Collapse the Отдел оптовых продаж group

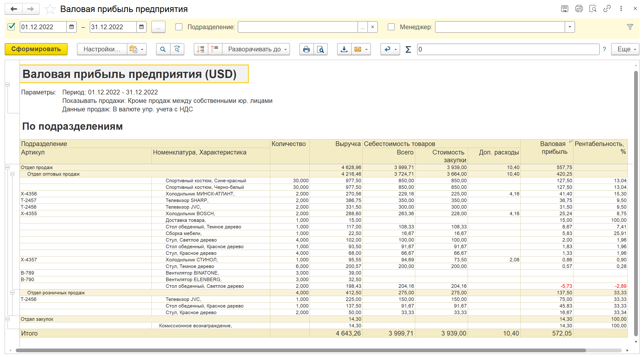pyautogui.click(x=12, y=174)
